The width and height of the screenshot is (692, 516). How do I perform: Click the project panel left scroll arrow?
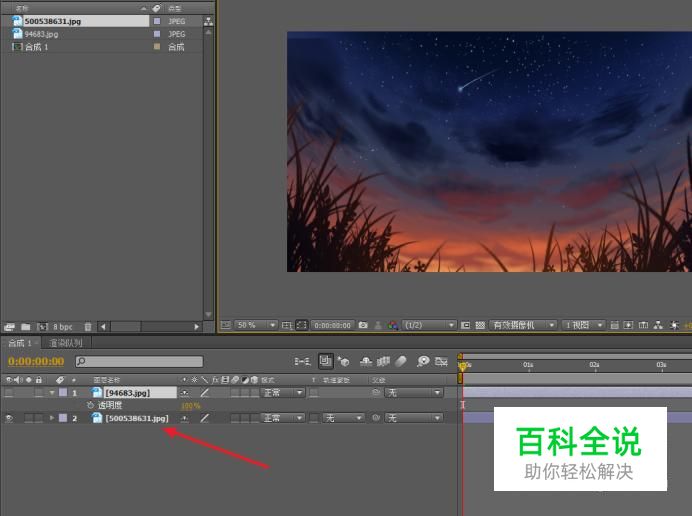pos(103,327)
